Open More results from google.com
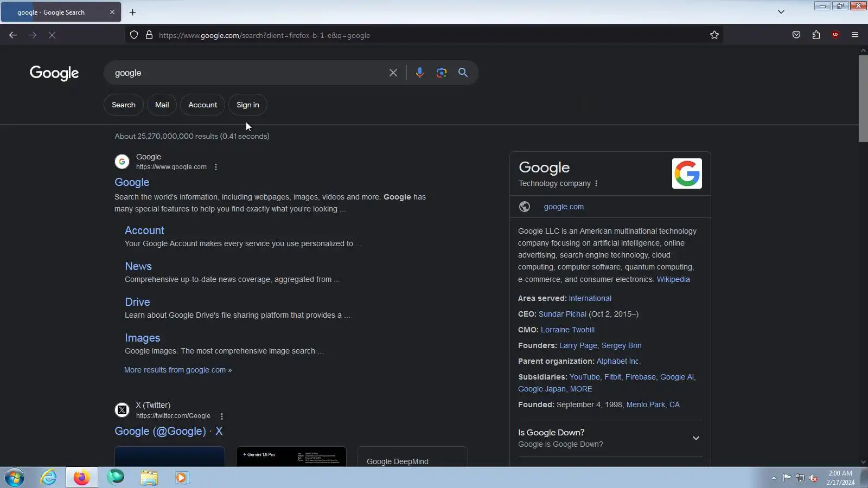 pyautogui.click(x=178, y=370)
